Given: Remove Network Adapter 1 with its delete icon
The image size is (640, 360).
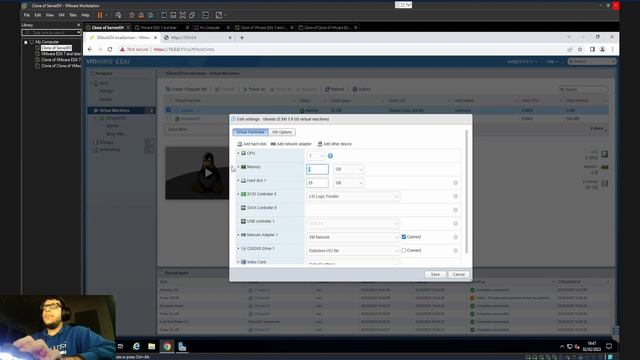Looking at the screenshot, I should click(456, 237).
